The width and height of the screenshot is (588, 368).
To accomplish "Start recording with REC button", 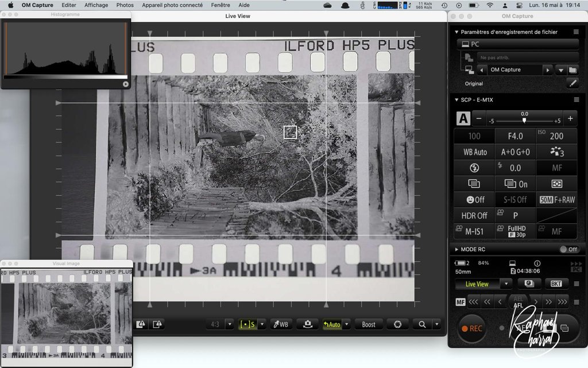I will coord(472,328).
